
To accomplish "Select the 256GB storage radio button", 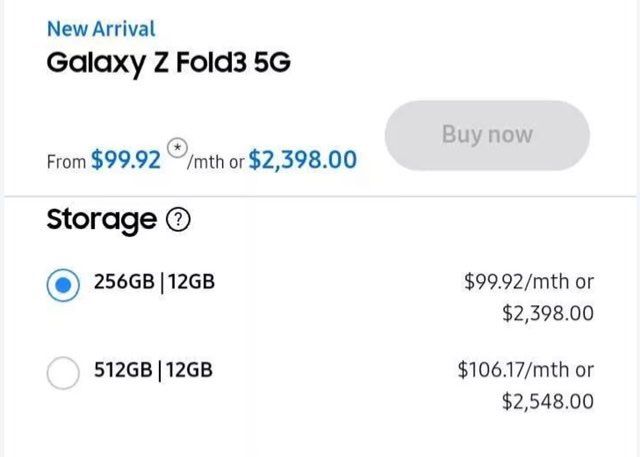I will [x=63, y=285].
